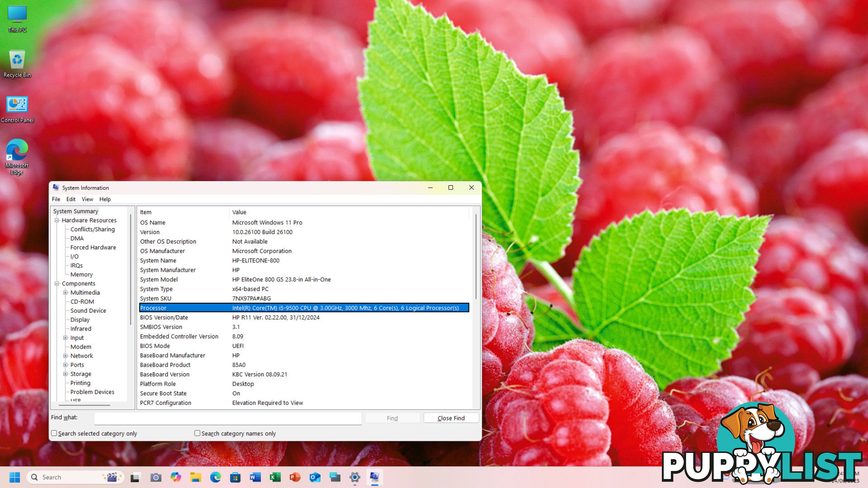This screenshot has width=868, height=488.
Task: Click the System Information title bar icon
Action: (56, 188)
